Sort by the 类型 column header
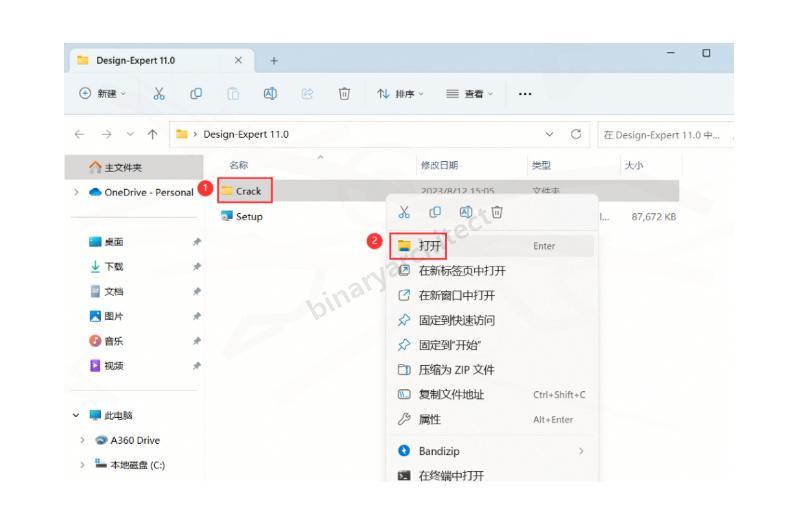The height and width of the screenshot is (525, 799). tap(541, 165)
